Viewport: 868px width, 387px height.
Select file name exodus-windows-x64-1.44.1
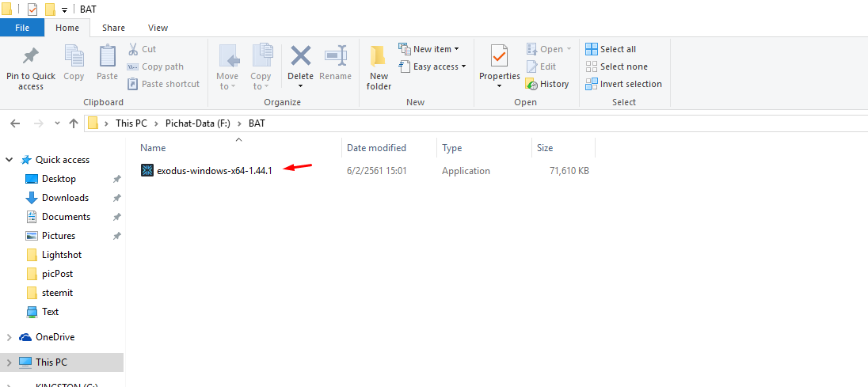click(215, 171)
